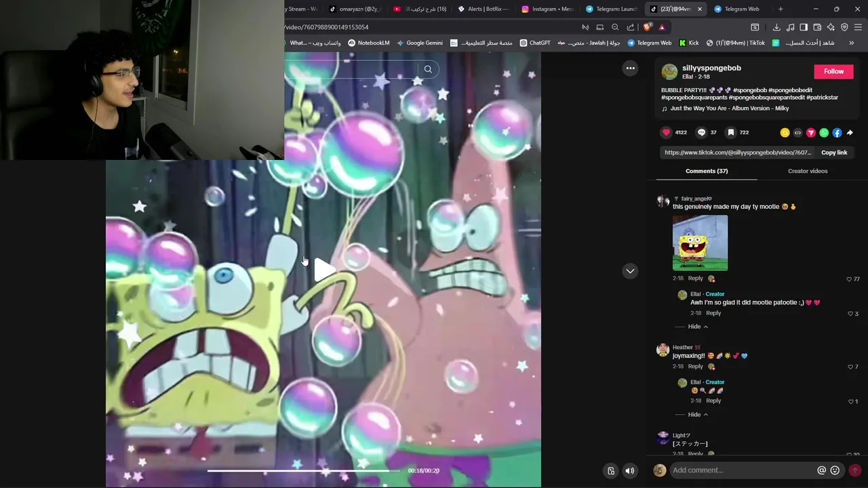Open the browser downloads icon

[x=776, y=27]
